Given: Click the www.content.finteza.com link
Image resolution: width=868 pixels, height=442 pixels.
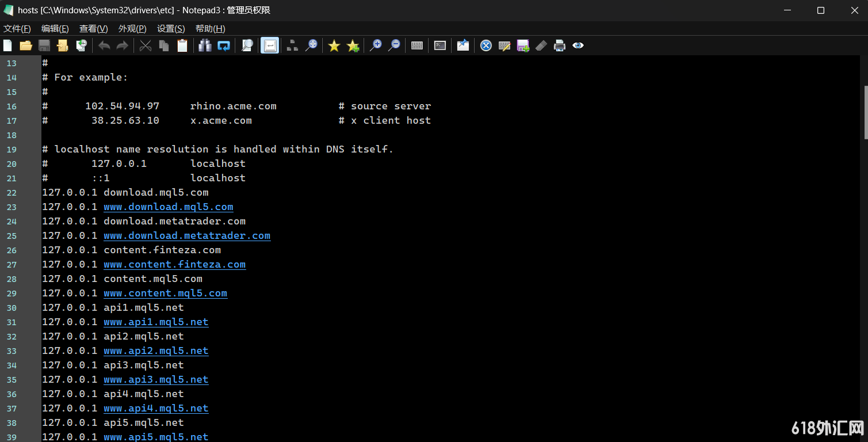Looking at the screenshot, I should point(174,264).
